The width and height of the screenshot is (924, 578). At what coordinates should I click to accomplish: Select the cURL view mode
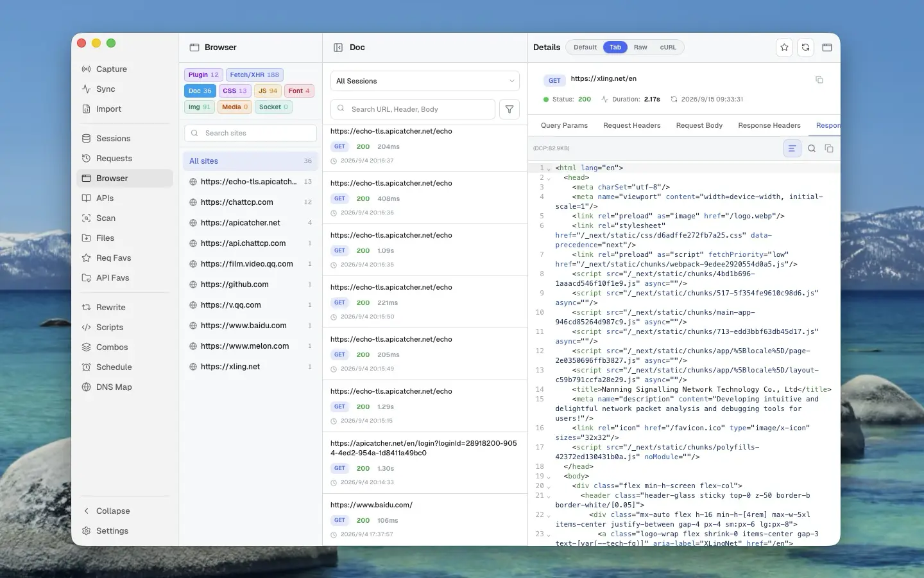tap(668, 48)
